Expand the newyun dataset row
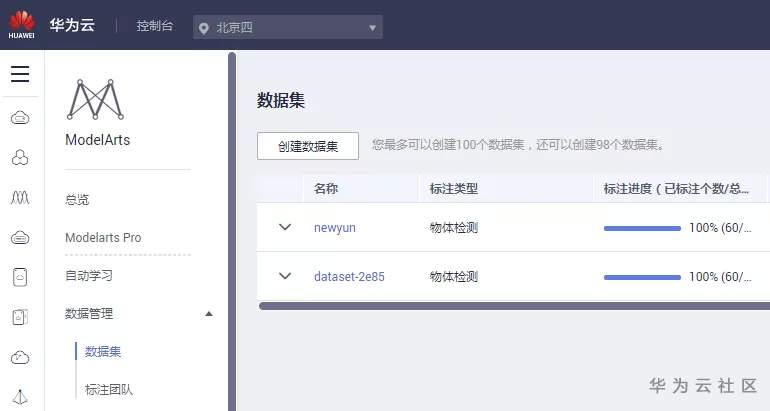Image resolution: width=770 pixels, height=411 pixels. pos(285,227)
